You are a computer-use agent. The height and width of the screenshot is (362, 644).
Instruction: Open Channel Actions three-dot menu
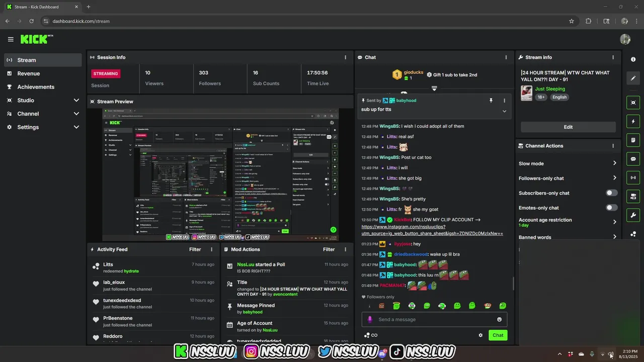[x=613, y=146]
